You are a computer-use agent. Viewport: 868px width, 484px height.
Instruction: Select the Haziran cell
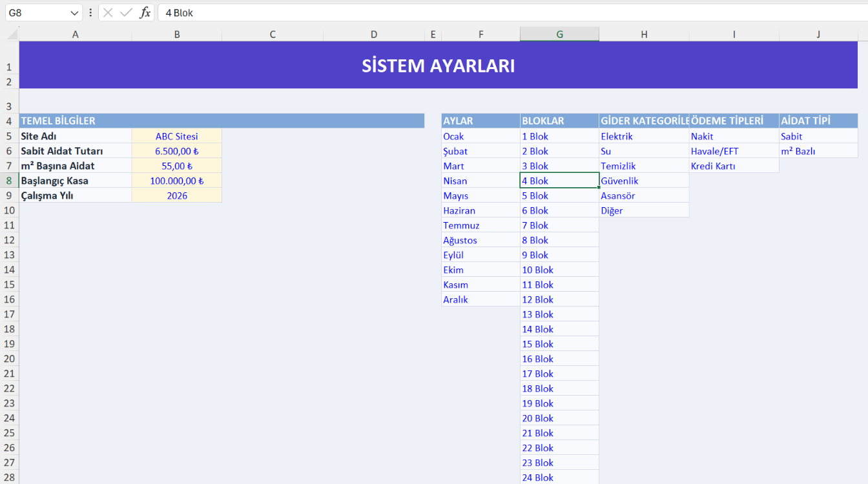tap(481, 210)
